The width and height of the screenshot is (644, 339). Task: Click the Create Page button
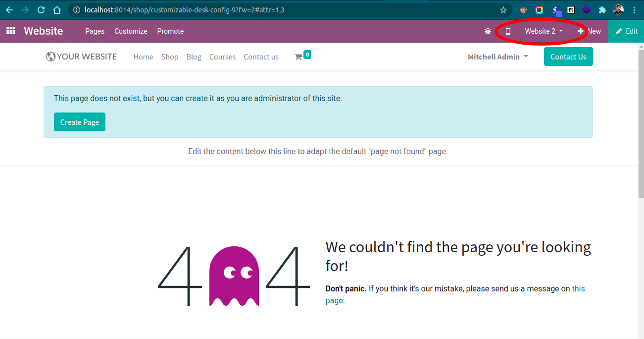[x=80, y=122]
